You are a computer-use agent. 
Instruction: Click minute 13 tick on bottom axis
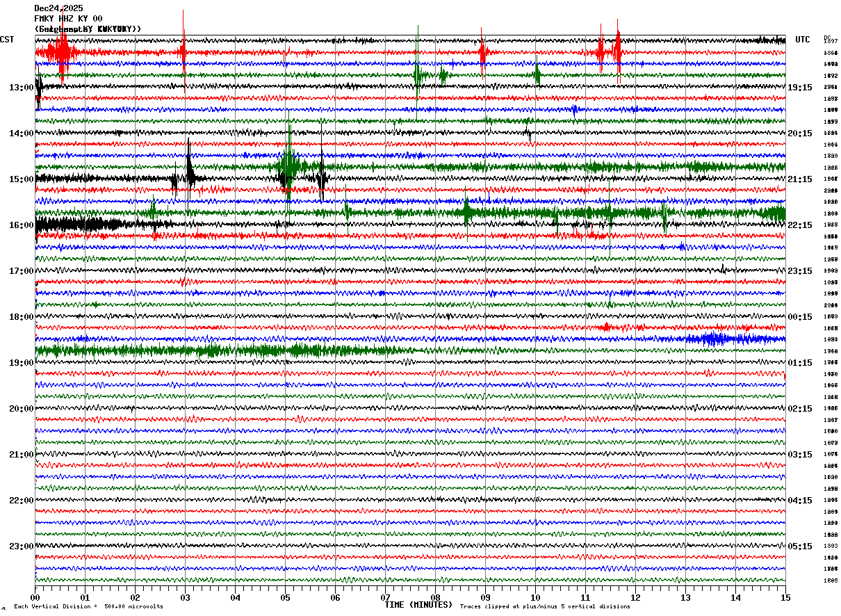click(685, 597)
